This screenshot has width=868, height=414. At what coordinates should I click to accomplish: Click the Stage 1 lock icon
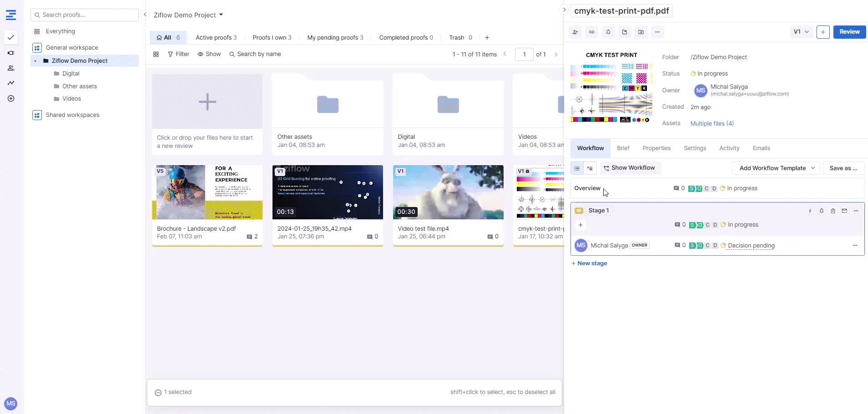[x=833, y=211]
